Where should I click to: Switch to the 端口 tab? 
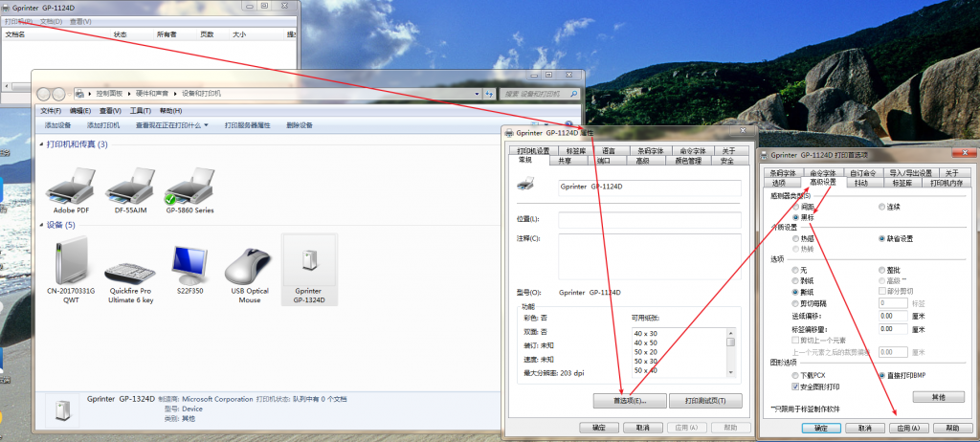pyautogui.click(x=603, y=161)
